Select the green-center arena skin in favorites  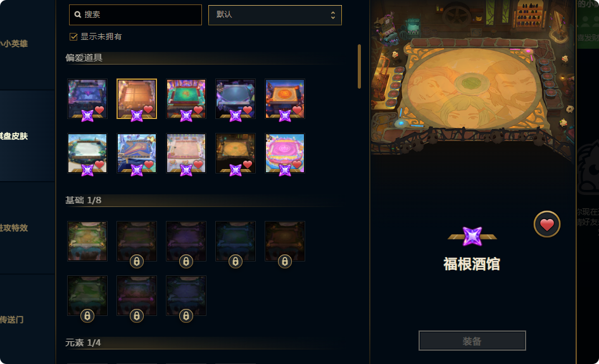click(186, 99)
